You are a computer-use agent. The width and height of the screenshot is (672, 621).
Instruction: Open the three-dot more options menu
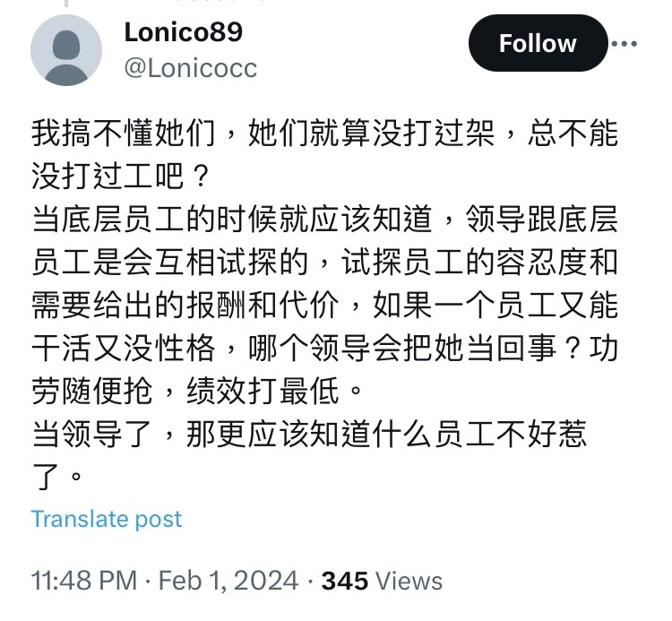[x=624, y=43]
